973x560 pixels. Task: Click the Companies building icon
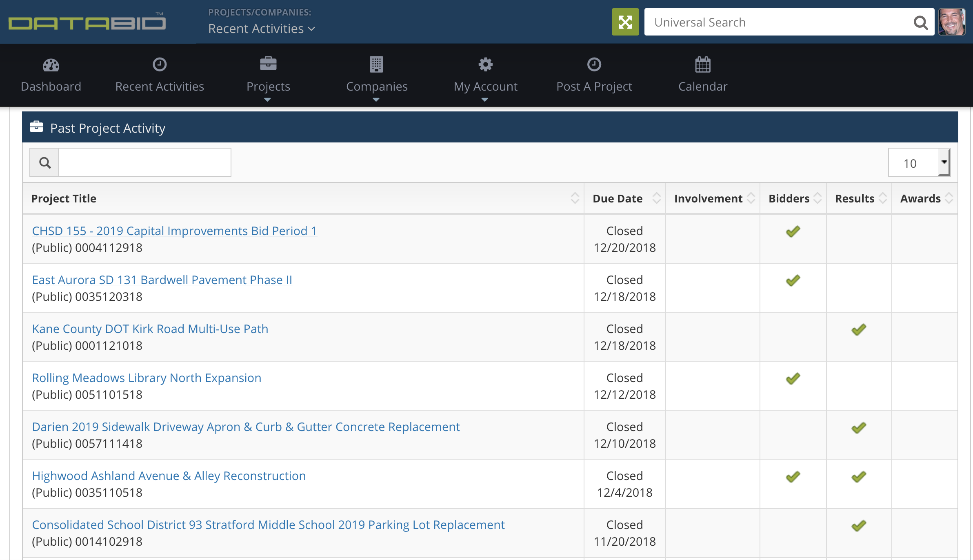376,64
